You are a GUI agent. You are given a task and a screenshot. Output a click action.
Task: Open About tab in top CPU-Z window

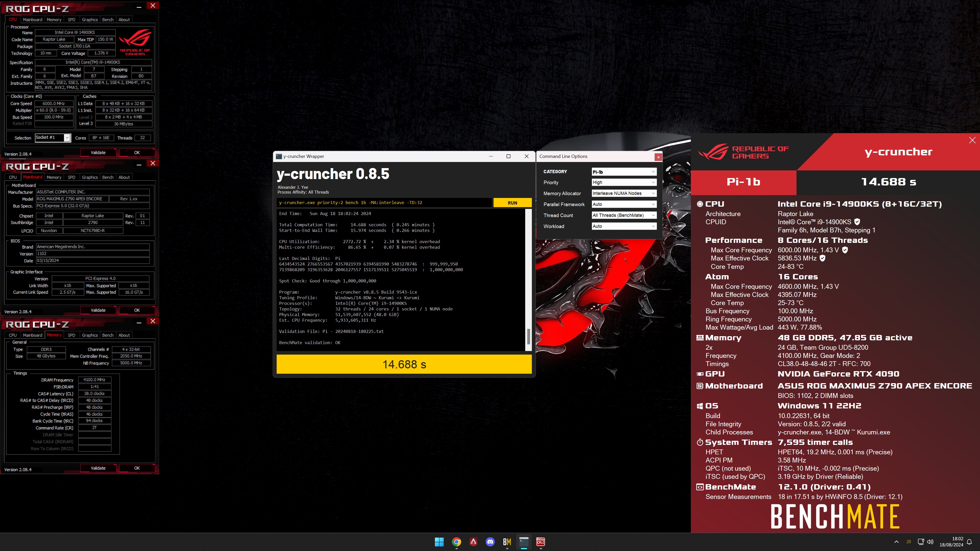coord(124,19)
